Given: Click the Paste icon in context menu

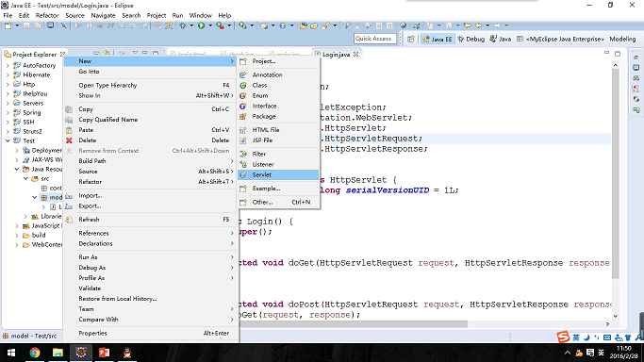Looking at the screenshot, I should point(69,130).
